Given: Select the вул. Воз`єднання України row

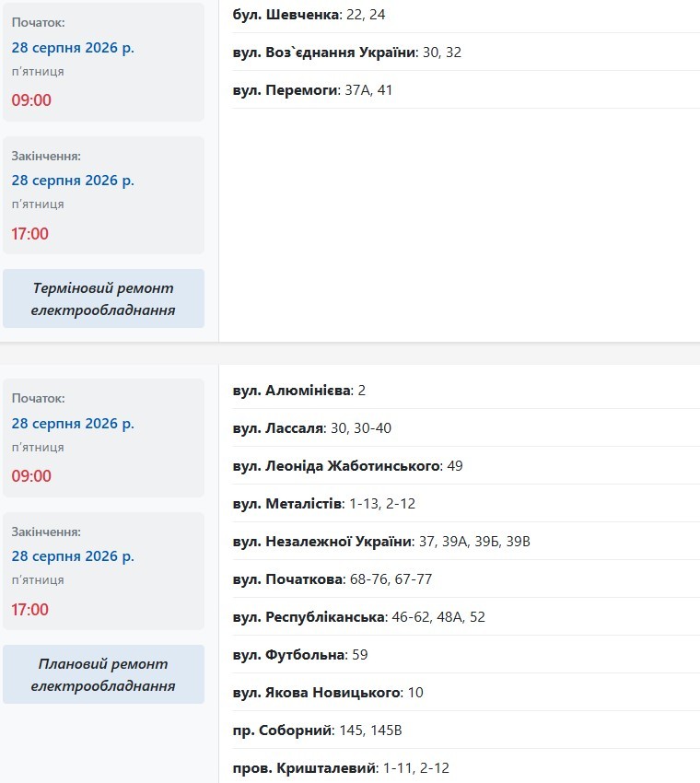Looking at the screenshot, I should [x=466, y=53].
